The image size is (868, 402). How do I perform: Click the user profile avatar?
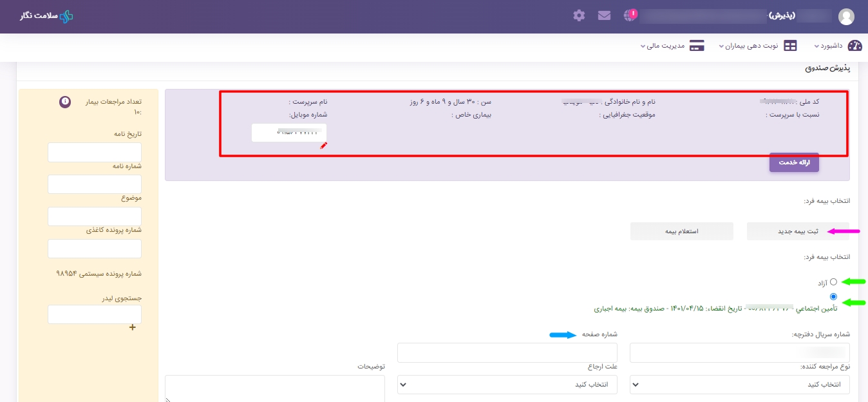point(846,17)
